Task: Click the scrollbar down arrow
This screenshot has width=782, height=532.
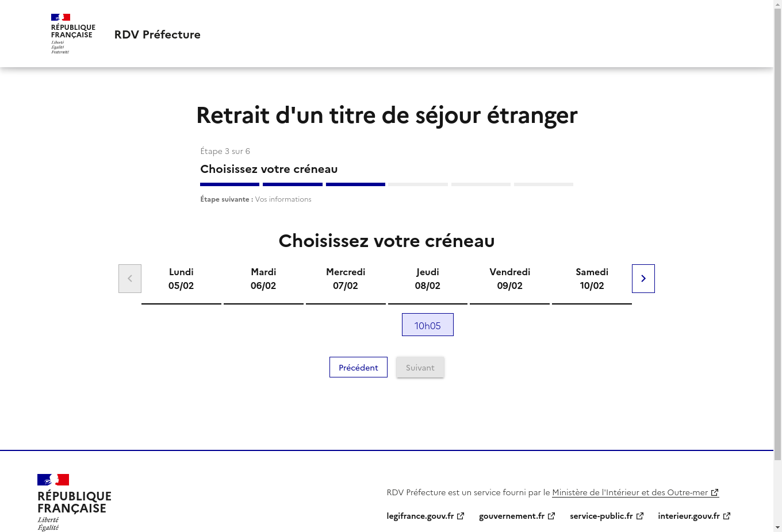Action: [x=777, y=527]
